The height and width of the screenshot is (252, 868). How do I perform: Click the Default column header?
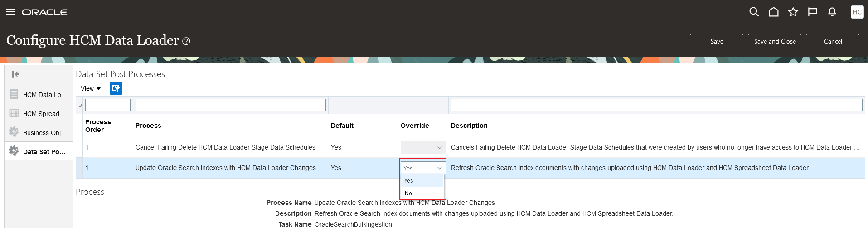(342, 126)
